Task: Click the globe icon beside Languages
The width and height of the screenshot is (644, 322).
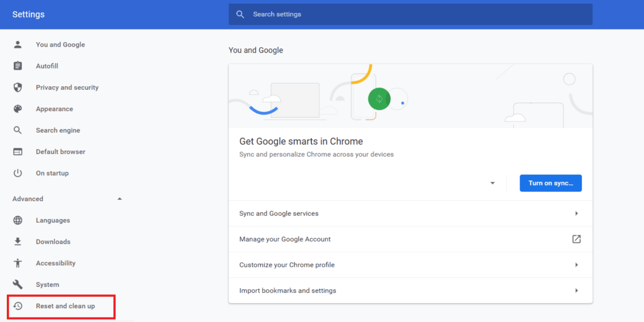Action: click(18, 220)
